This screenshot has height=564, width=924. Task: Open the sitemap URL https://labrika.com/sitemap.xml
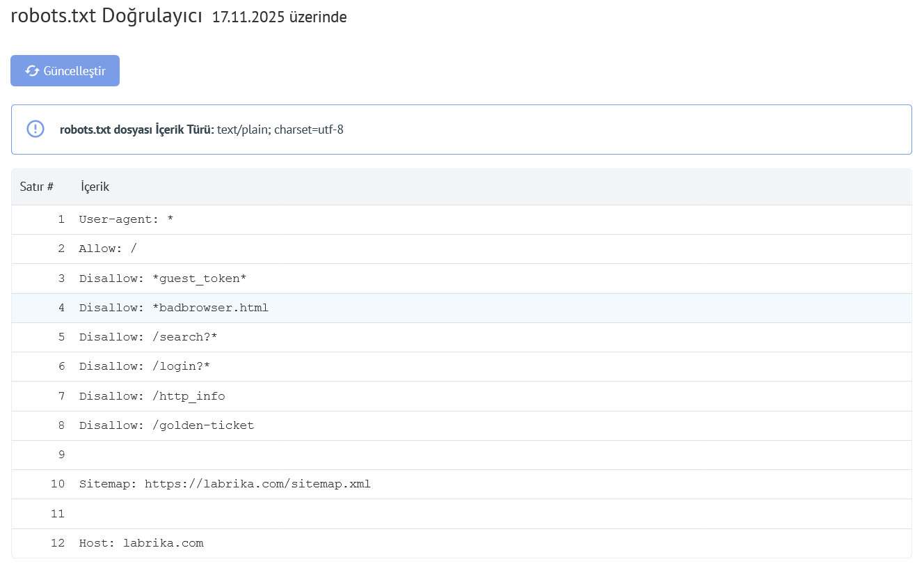(257, 483)
